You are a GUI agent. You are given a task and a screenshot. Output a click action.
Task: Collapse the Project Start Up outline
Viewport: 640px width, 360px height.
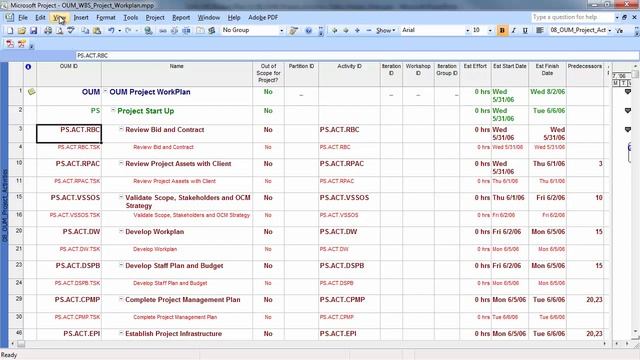(x=113, y=110)
